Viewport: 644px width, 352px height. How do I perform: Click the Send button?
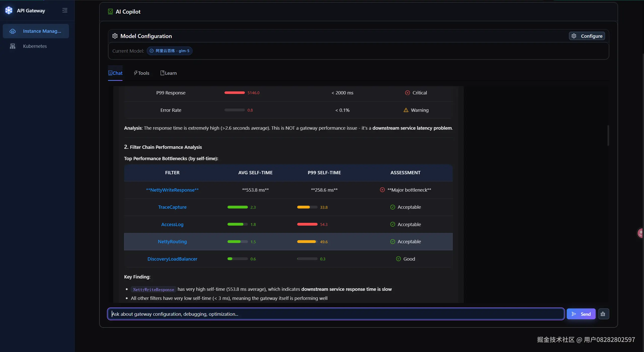581,314
